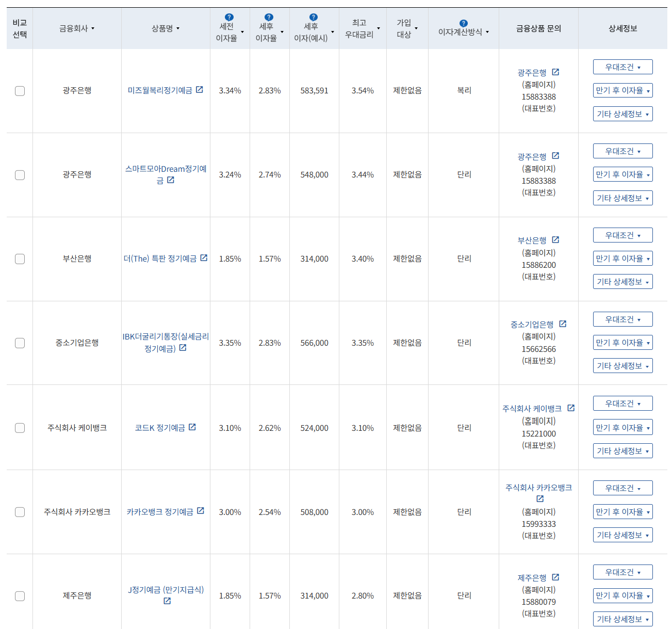The width and height of the screenshot is (672, 629).
Task: Expand 기타 상세정보 for 중소기업은행 row
Action: coord(622,366)
